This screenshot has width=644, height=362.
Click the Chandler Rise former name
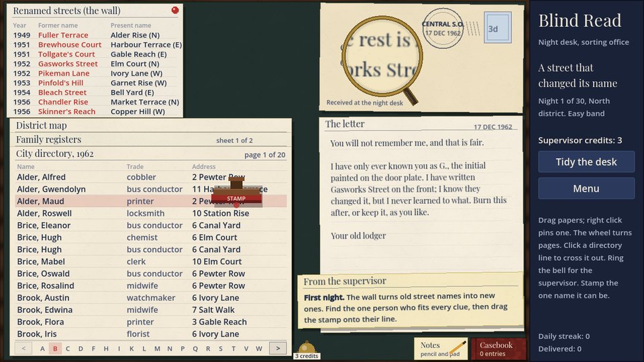pyautogui.click(x=63, y=102)
